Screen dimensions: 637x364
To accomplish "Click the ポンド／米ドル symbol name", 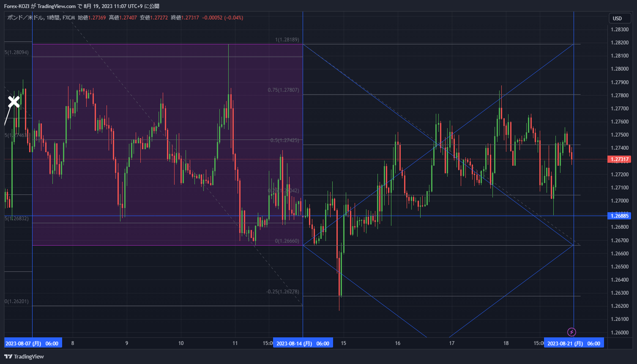I will tap(25, 18).
